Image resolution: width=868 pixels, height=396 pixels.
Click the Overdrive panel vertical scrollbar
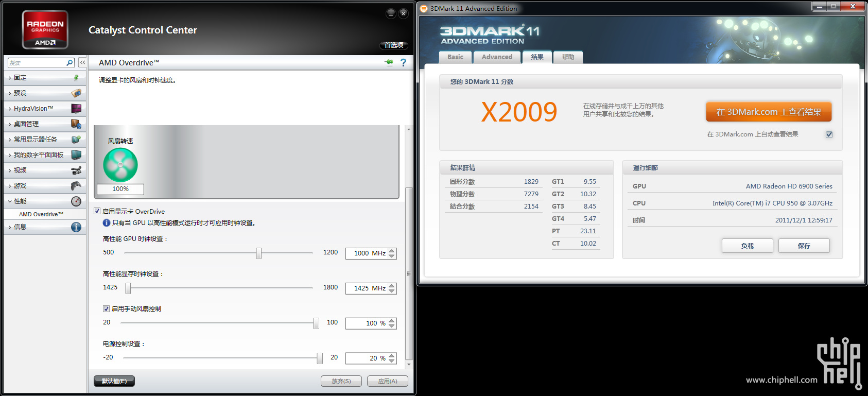pos(409,273)
